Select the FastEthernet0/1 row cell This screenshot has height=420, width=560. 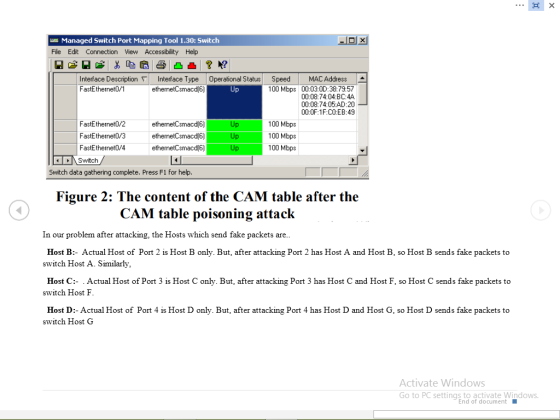click(113, 102)
